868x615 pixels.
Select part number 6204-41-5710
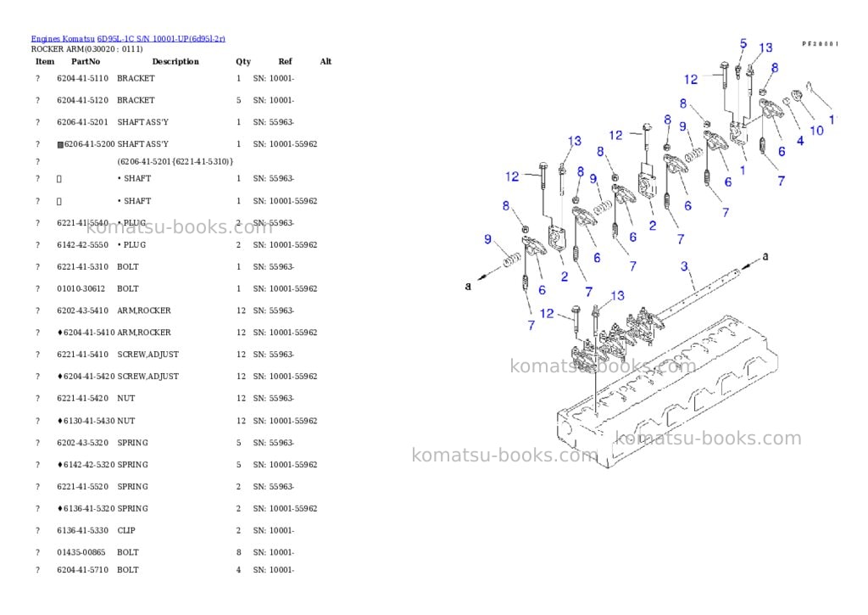pos(82,569)
